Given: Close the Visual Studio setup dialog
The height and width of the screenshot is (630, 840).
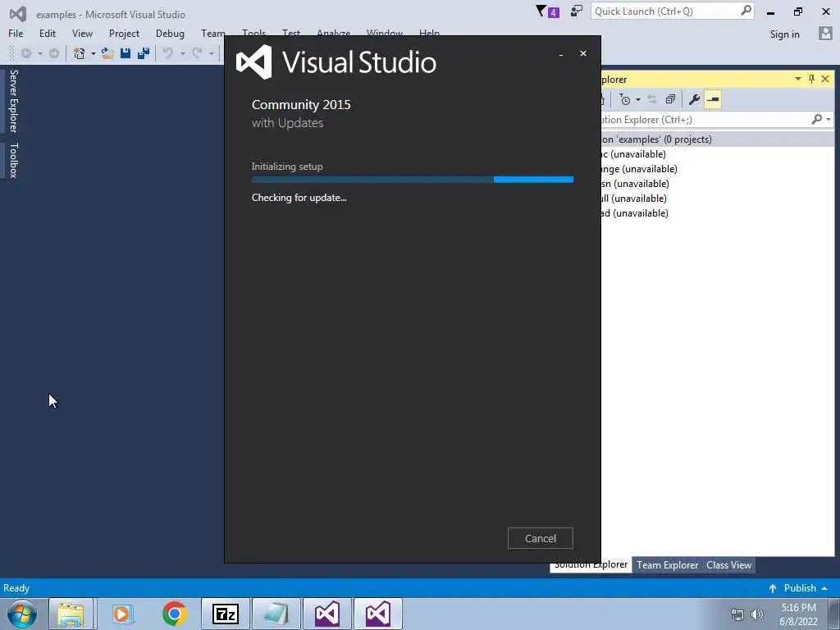Looking at the screenshot, I should pyautogui.click(x=583, y=53).
